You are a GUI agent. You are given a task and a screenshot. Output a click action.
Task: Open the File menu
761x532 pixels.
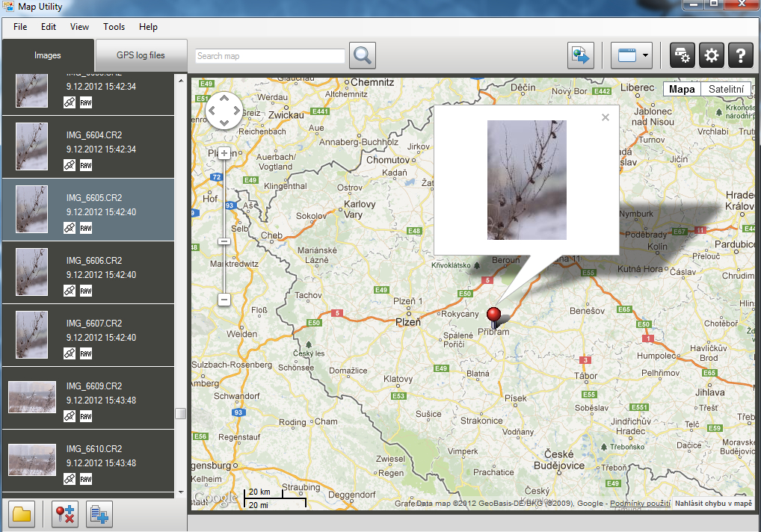(20, 27)
